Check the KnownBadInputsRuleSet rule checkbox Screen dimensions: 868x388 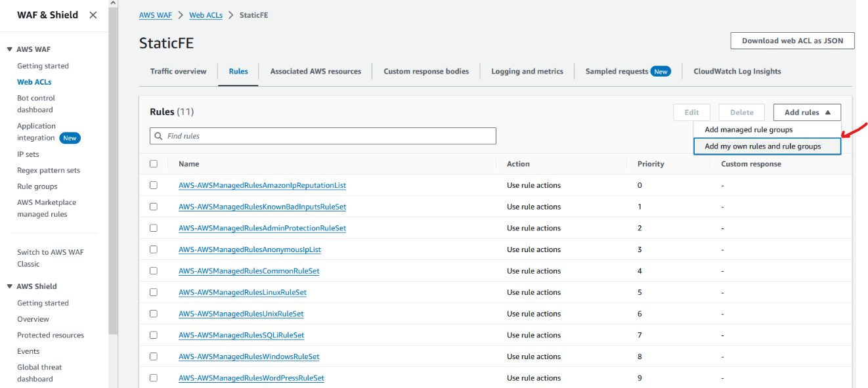click(x=154, y=207)
